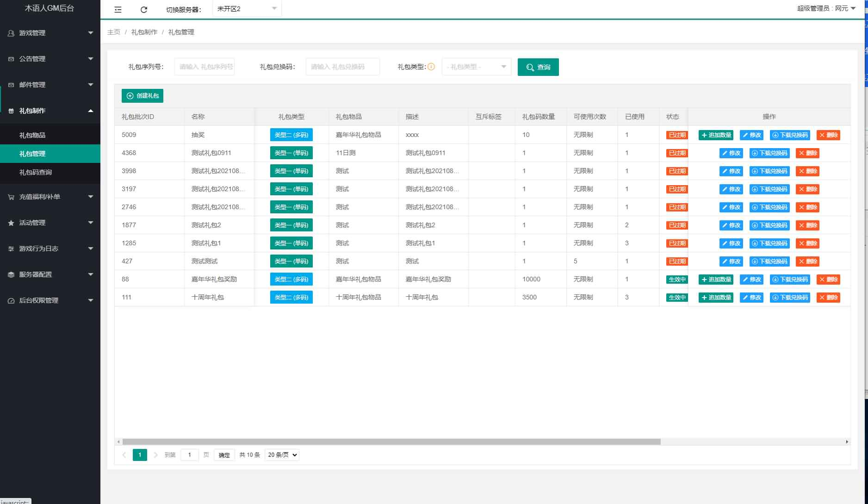Download redemption codes for batch 3998

pos(769,171)
